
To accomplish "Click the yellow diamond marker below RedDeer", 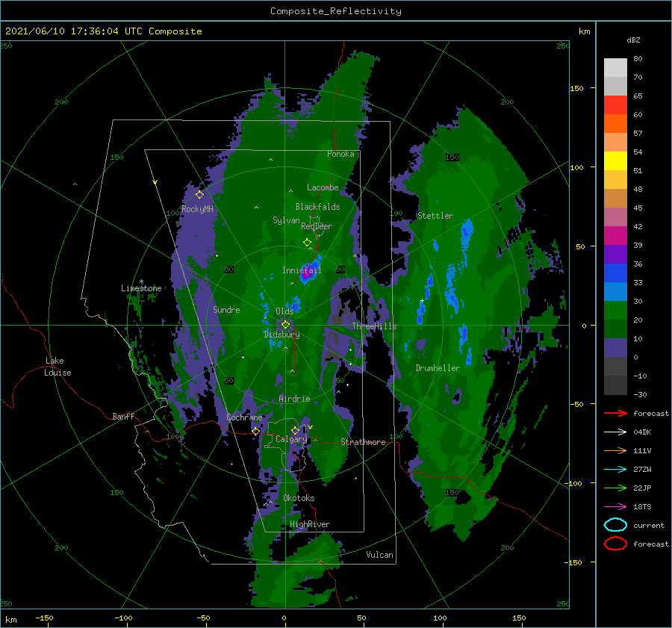I will (x=307, y=243).
